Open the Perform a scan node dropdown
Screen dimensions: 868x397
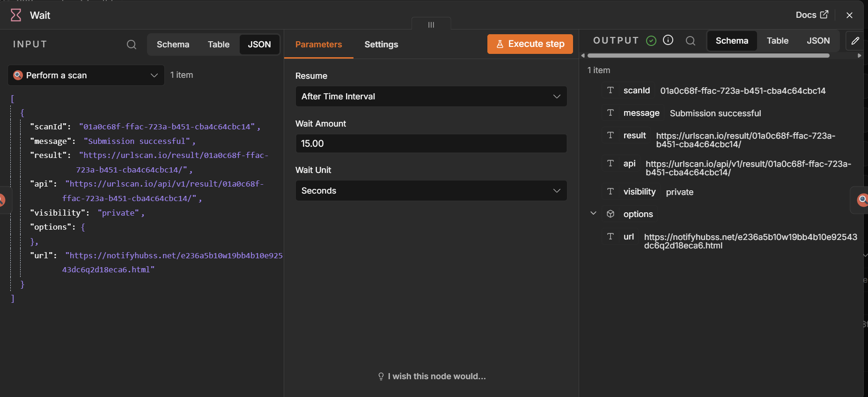pyautogui.click(x=86, y=75)
